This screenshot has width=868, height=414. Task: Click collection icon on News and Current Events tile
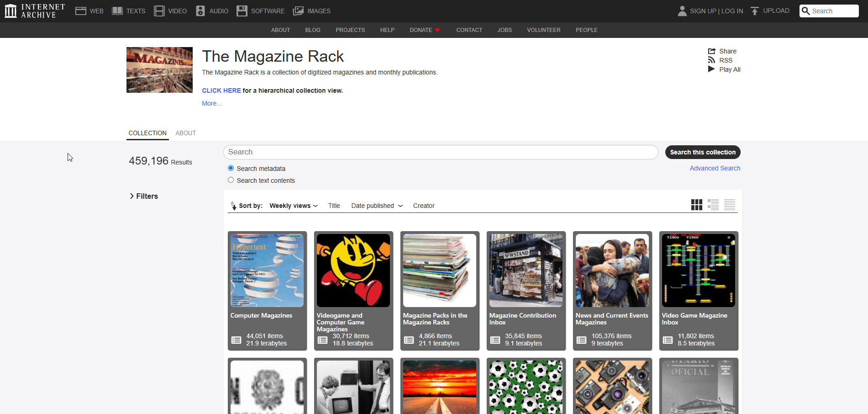[582, 340]
